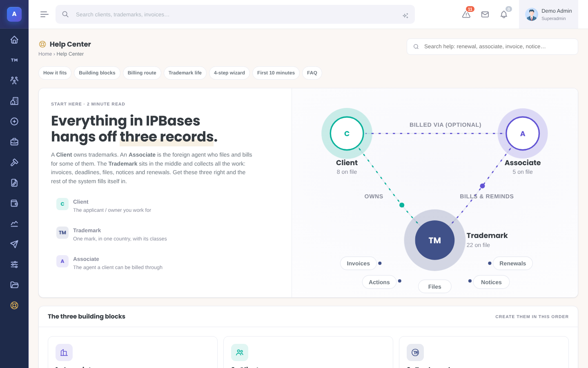Screen dimensions: 588x368
Task: Click the '5 on file' associate count
Action: tap(523, 172)
